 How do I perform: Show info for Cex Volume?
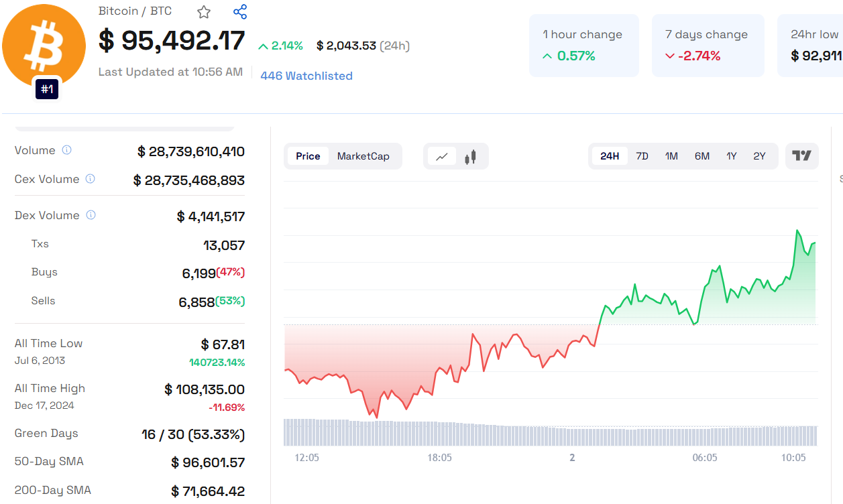[90, 179]
